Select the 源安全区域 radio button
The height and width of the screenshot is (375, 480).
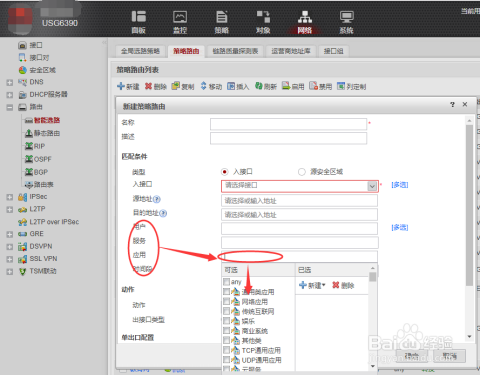point(302,172)
